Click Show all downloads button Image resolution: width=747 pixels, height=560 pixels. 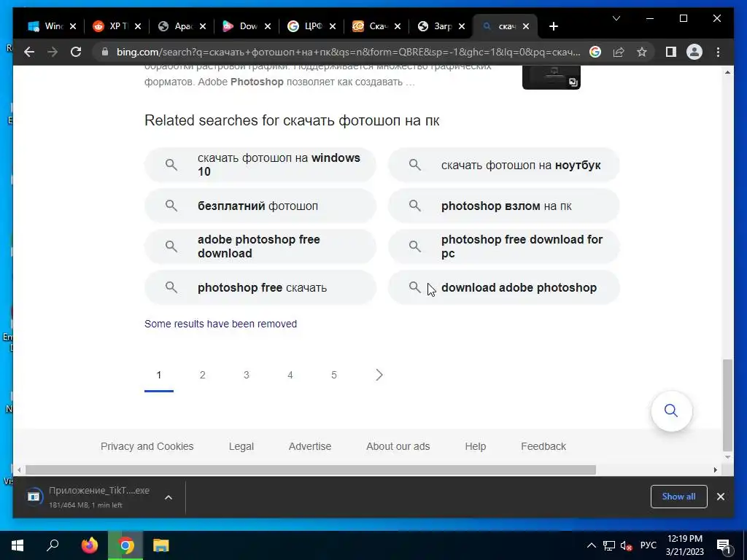coord(678,496)
